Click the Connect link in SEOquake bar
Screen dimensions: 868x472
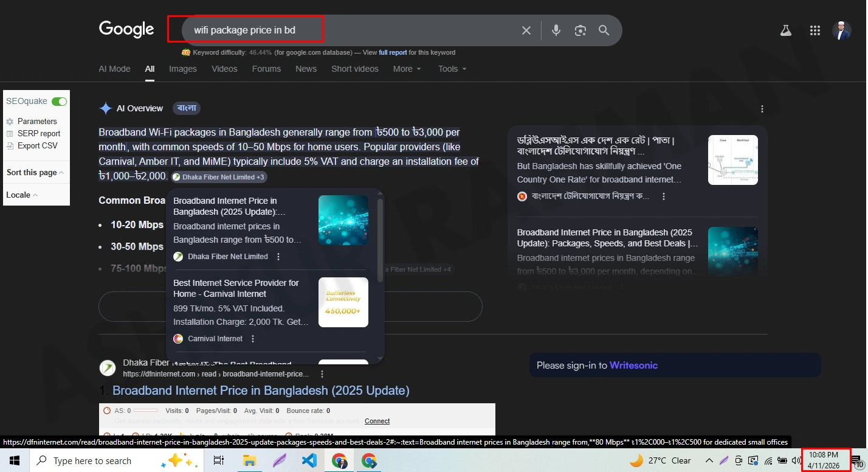377,421
